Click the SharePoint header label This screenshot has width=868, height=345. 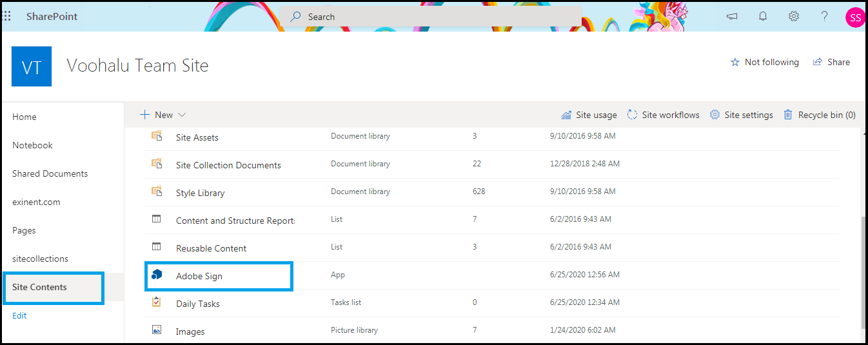point(52,16)
